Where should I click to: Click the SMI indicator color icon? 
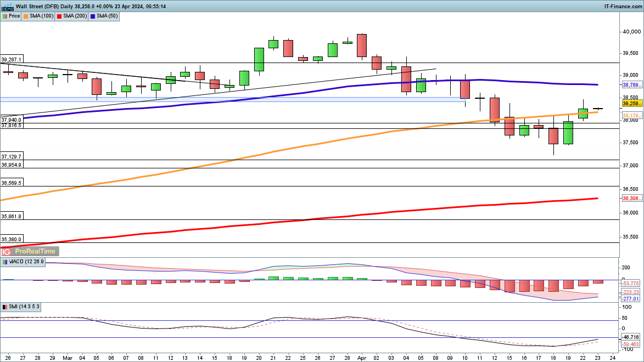5,307
